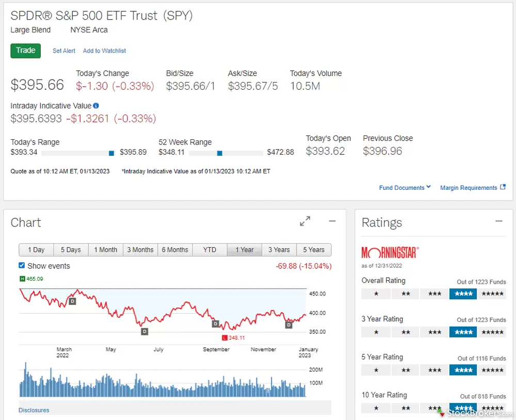Uncheck the Show events checkbox
The image size is (516, 420).
[22, 266]
